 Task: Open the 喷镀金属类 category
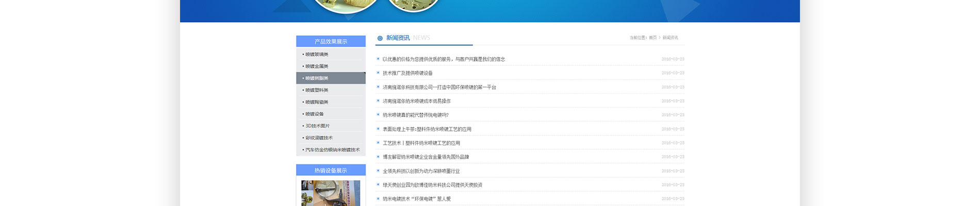[317, 66]
